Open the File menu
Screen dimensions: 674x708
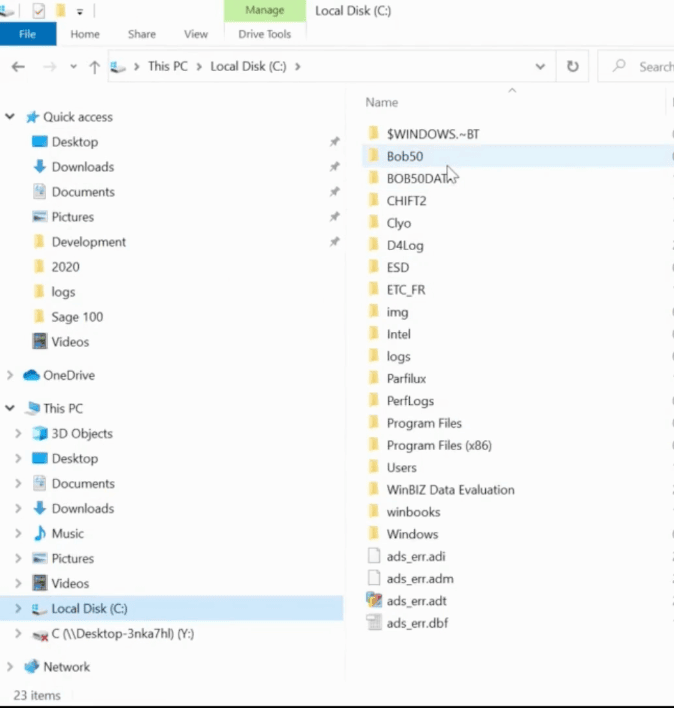pyautogui.click(x=28, y=34)
